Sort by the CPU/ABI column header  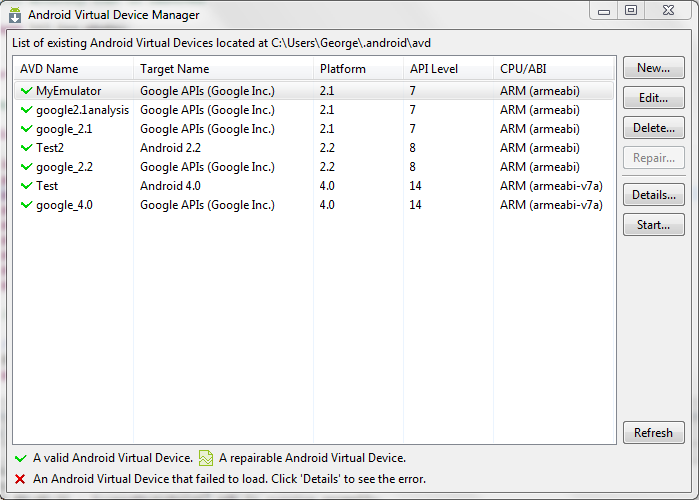[554, 69]
